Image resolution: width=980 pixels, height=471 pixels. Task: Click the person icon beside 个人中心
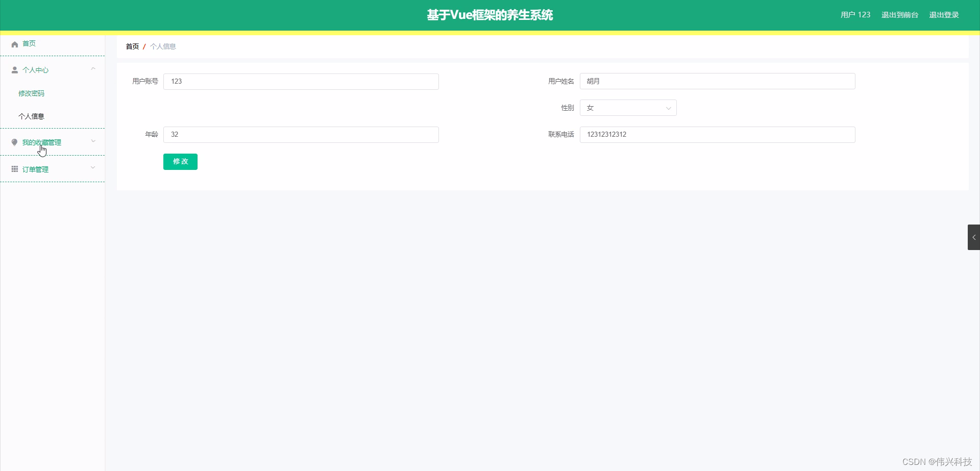tap(14, 70)
